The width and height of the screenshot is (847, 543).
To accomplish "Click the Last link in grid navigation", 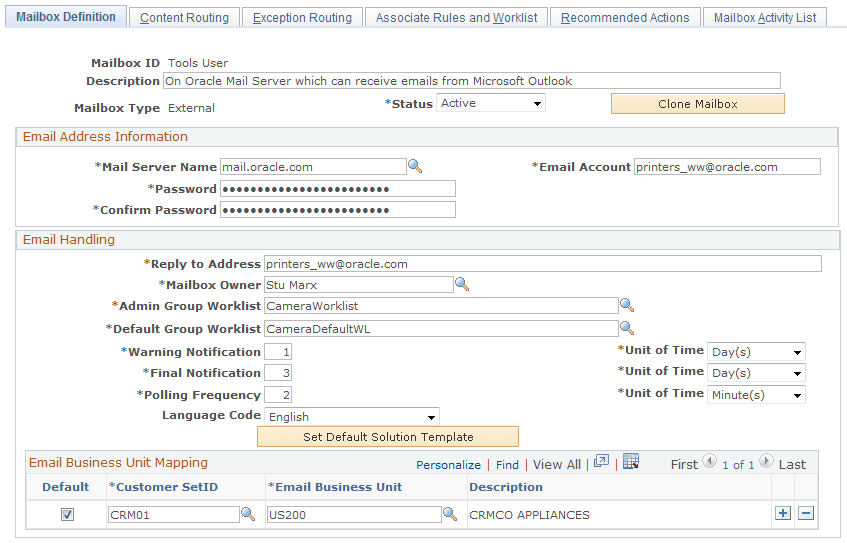I will [x=792, y=465].
